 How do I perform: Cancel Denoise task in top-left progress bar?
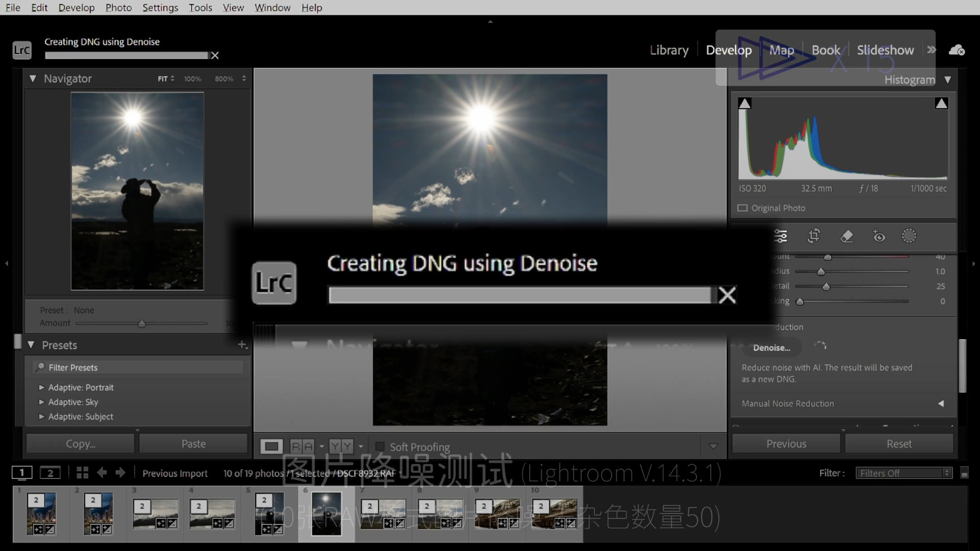point(215,55)
